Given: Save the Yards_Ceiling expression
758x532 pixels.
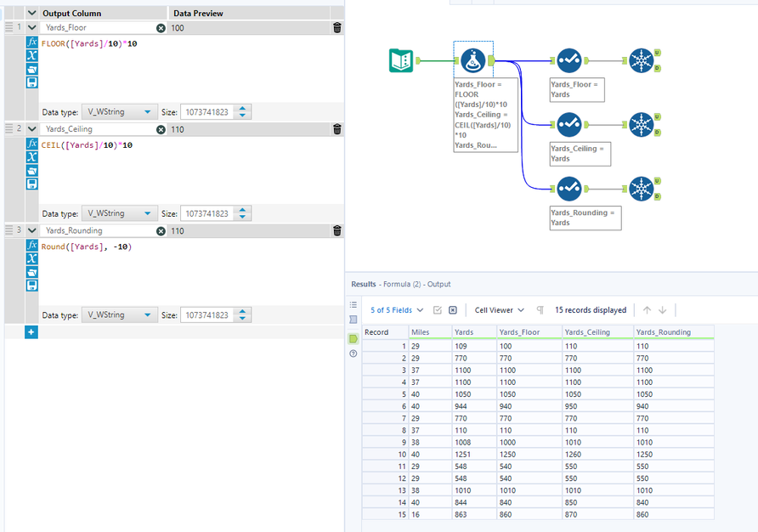Looking at the screenshot, I should [x=32, y=184].
